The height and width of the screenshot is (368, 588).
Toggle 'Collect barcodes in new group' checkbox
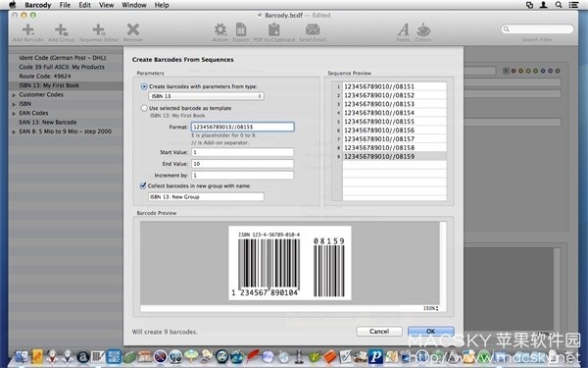pyautogui.click(x=143, y=185)
